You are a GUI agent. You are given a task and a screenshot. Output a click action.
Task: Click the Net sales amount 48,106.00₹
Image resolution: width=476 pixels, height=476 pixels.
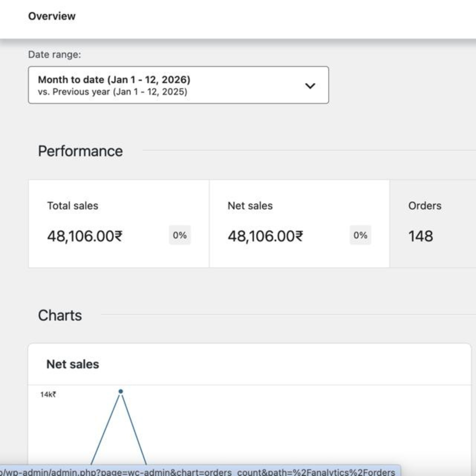[265, 236]
